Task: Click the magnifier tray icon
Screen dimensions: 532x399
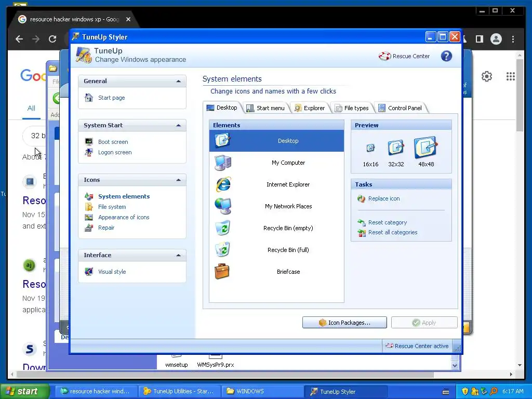Action: pos(494,392)
